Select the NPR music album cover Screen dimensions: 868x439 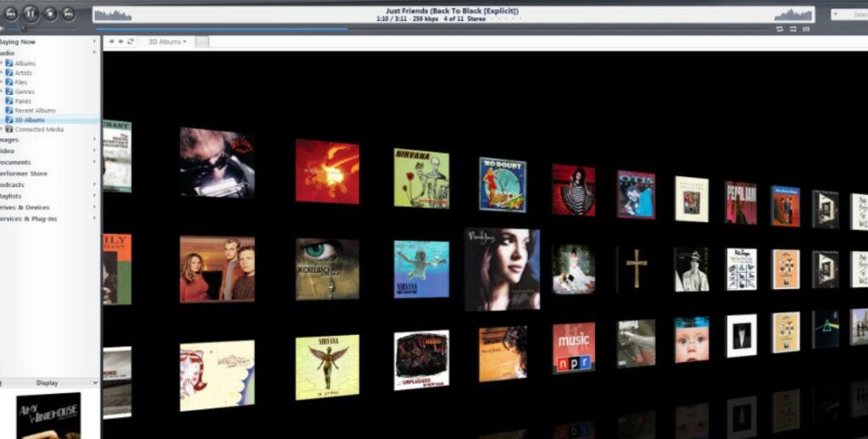click(x=574, y=347)
